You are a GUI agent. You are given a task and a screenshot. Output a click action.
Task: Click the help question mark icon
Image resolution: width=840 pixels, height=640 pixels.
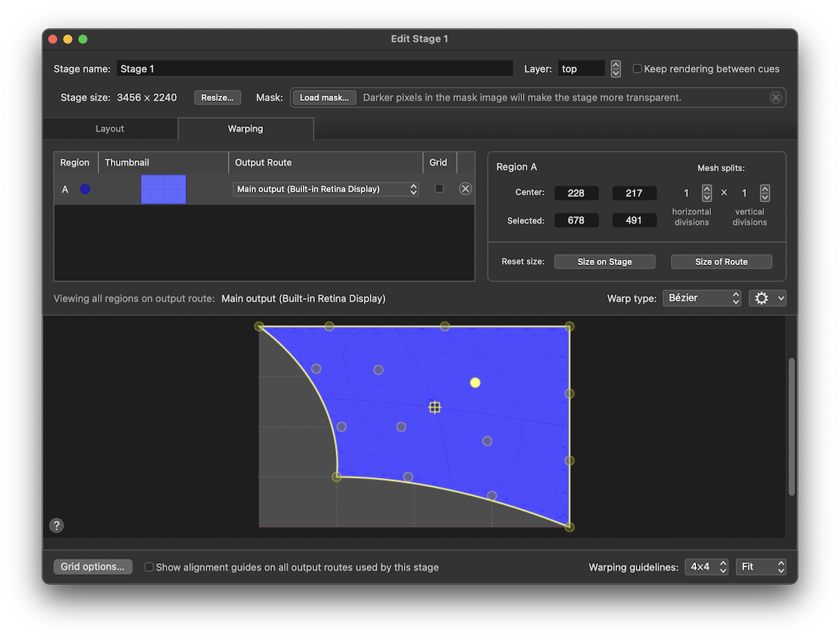point(57,525)
